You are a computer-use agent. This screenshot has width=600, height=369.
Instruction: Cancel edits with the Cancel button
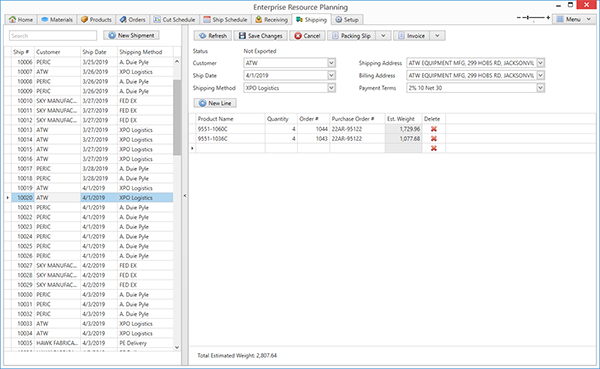pos(307,36)
